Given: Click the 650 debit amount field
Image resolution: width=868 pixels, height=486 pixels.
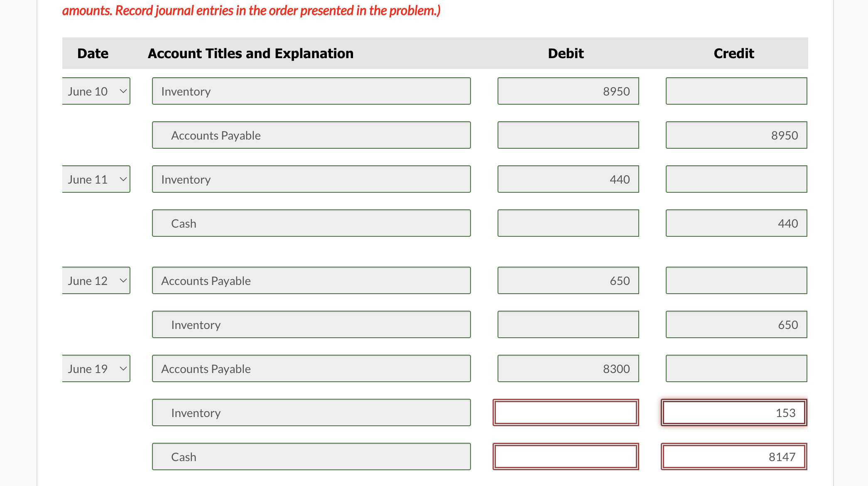Looking at the screenshot, I should coord(567,280).
